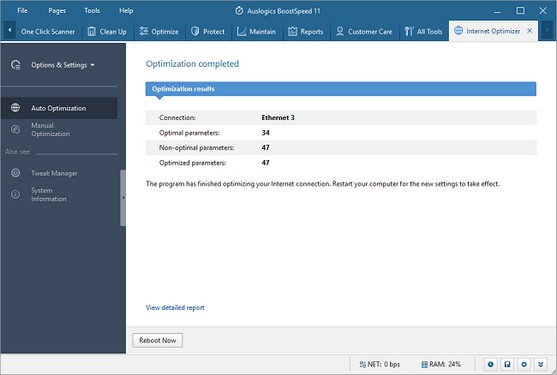Viewport: 557px width, 375px height.
Task: Click the trash can Clean Up icon
Action: click(91, 32)
